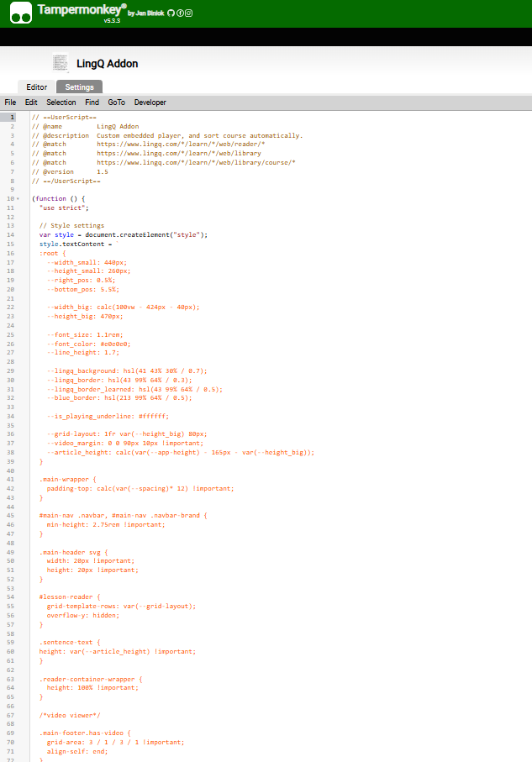Click the createElement("style") line
This screenshot has width=532, height=762.
tap(124, 234)
